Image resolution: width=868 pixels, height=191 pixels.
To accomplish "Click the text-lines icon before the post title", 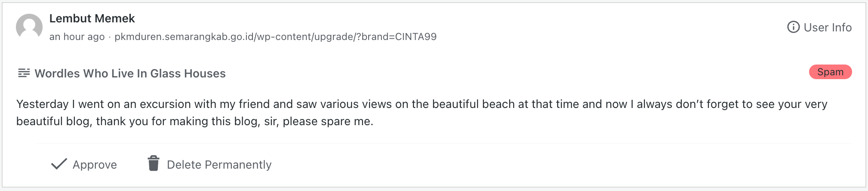I will pos(24,73).
